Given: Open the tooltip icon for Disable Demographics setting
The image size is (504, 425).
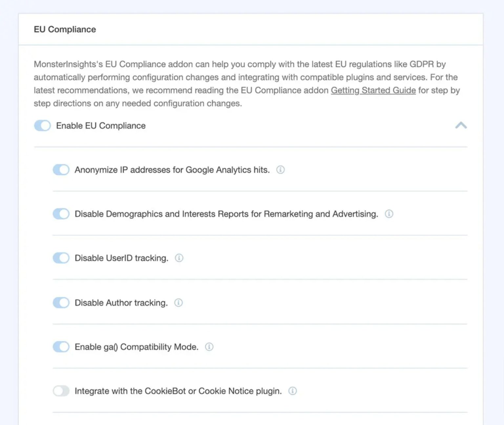Looking at the screenshot, I should pyautogui.click(x=389, y=214).
